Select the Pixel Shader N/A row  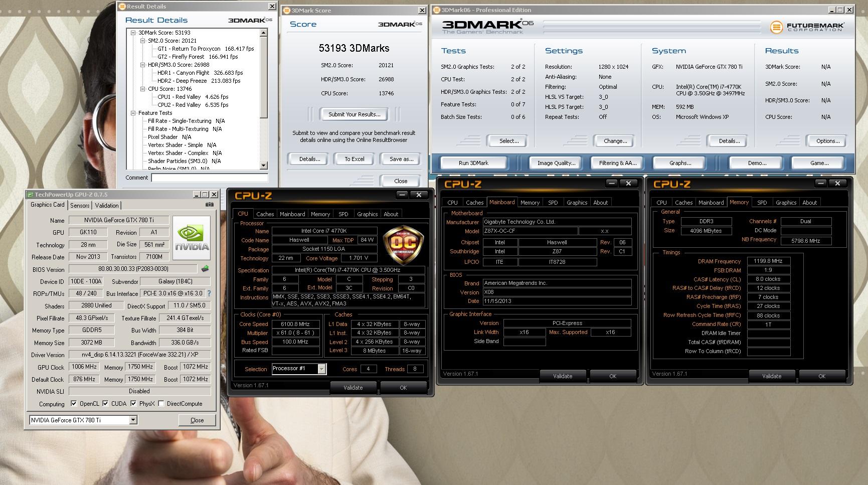pos(169,137)
